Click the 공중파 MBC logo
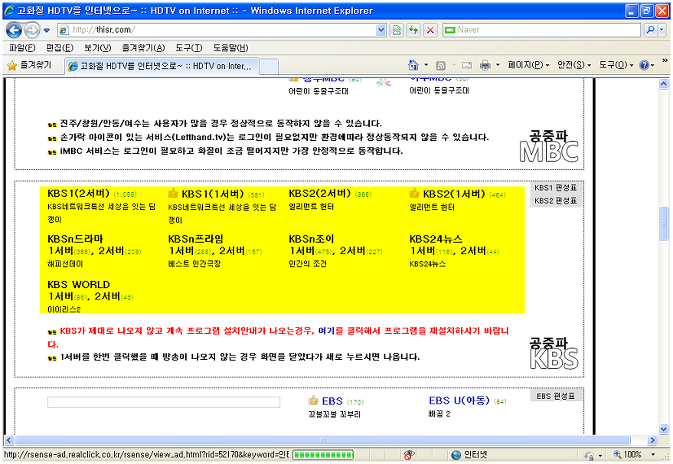The height and width of the screenshot is (464, 673). (549, 146)
